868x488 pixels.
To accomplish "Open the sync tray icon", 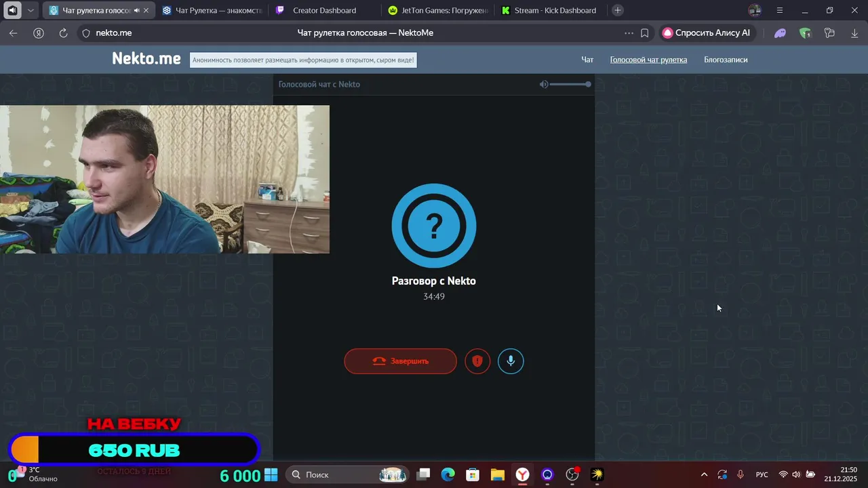I will (722, 474).
